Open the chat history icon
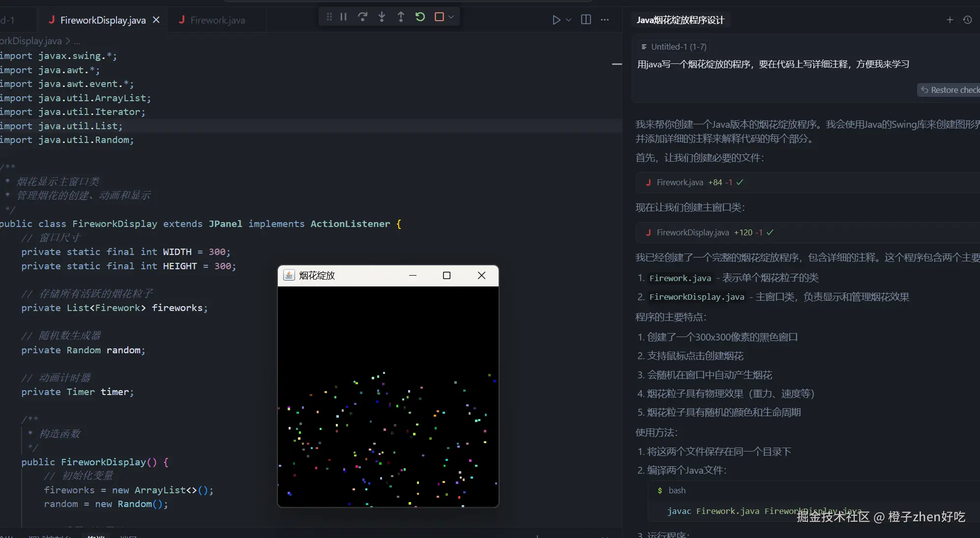 [967, 20]
